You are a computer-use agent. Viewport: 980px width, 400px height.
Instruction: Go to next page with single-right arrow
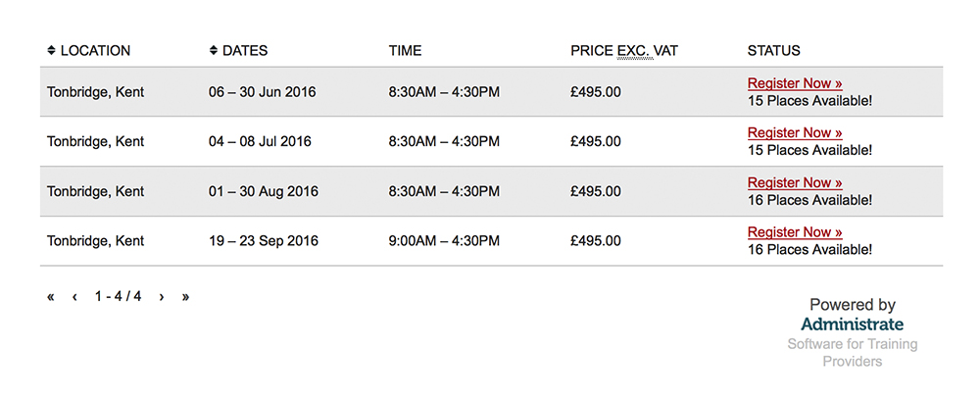click(x=162, y=297)
